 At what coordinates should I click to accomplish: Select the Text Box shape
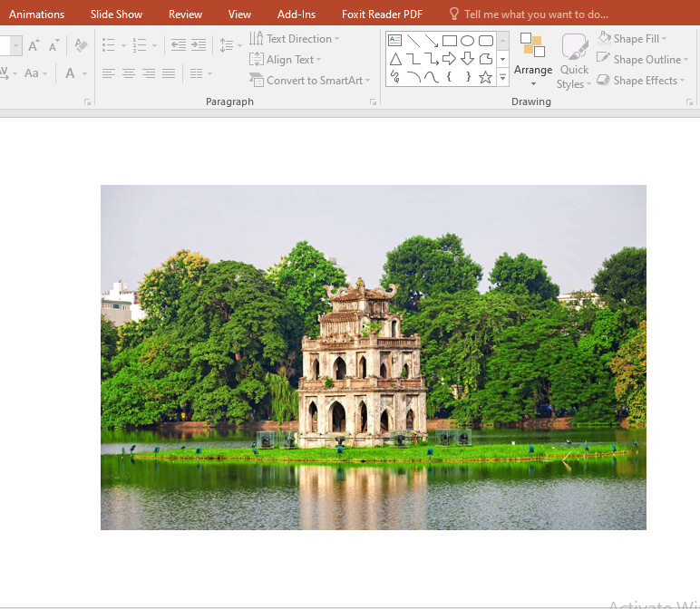click(394, 41)
